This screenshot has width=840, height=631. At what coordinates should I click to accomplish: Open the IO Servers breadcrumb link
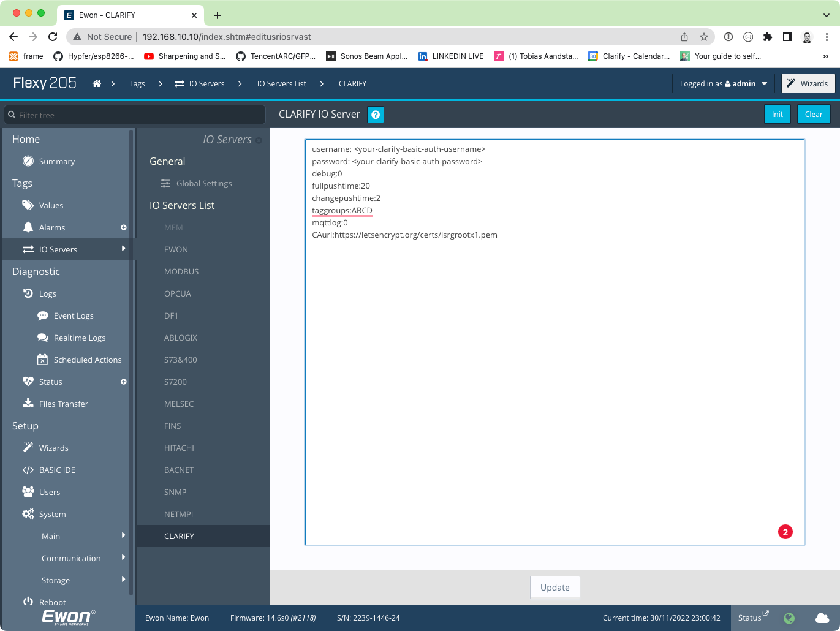200,84
